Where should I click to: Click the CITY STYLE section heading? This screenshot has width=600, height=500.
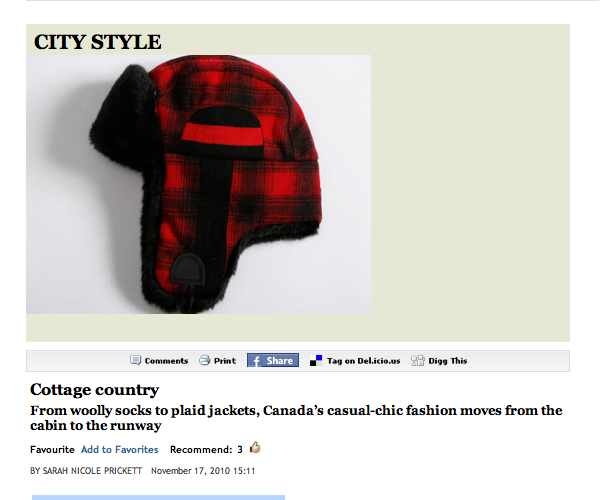point(98,42)
